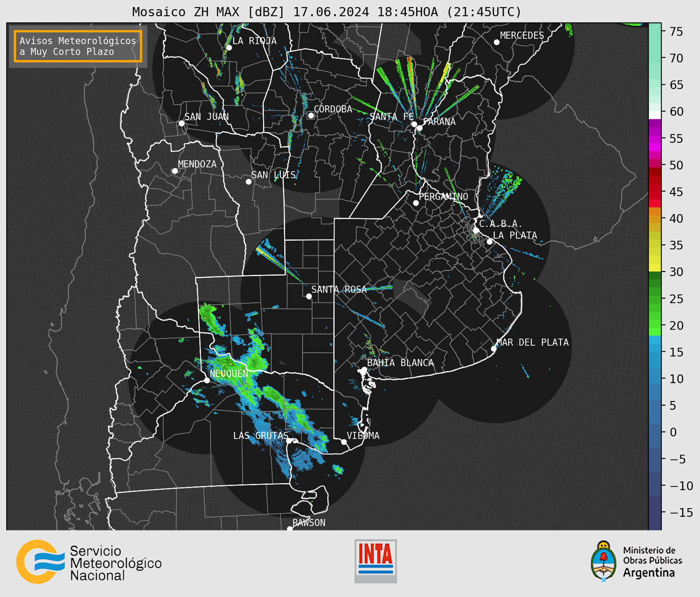Click the MAR DEL PLATA label

click(x=532, y=343)
